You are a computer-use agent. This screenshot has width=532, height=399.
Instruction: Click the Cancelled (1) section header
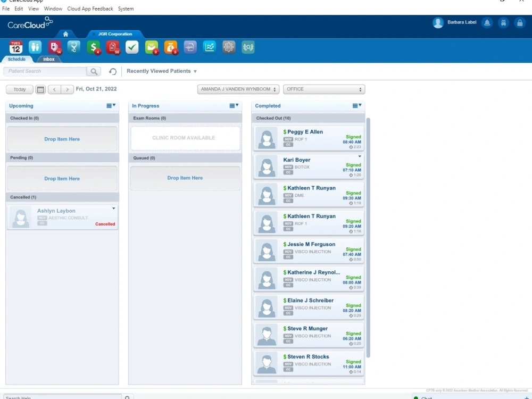(x=62, y=197)
